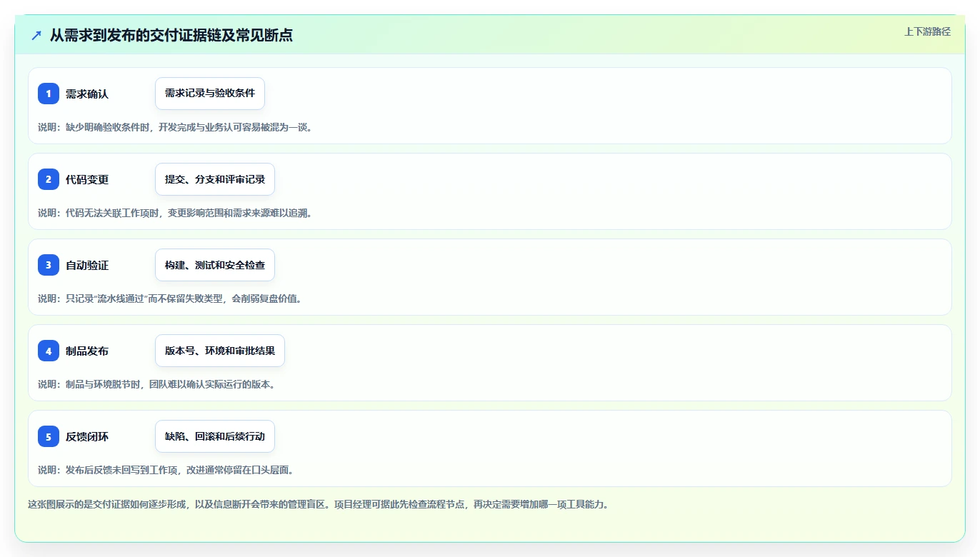Image resolution: width=980 pixels, height=557 pixels.
Task: Click the 代码变更 step label
Action: (87, 179)
